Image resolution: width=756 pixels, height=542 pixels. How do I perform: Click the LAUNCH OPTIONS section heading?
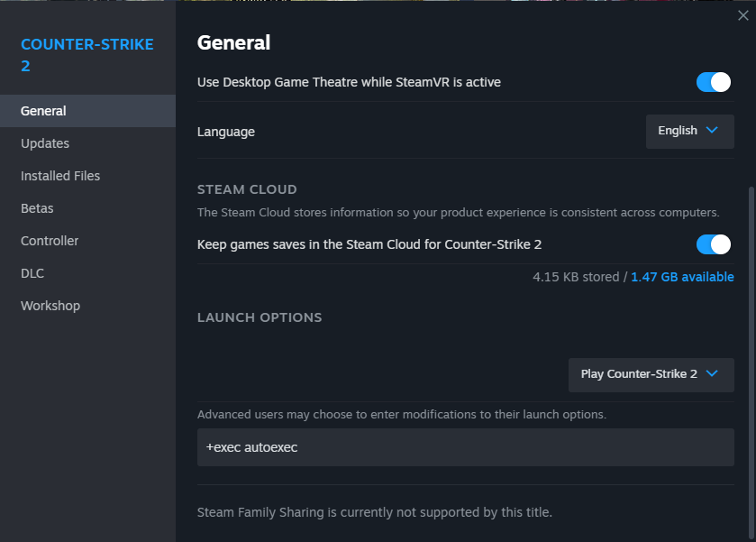click(260, 317)
